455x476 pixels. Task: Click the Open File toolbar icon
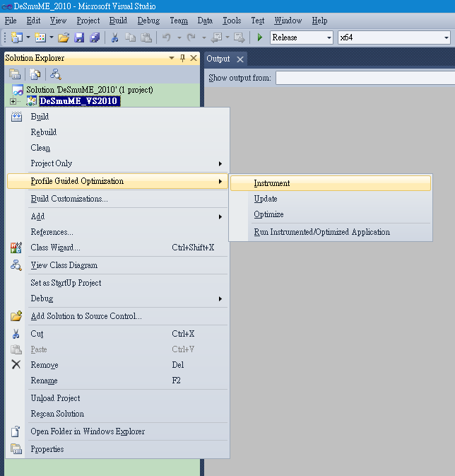click(64, 37)
